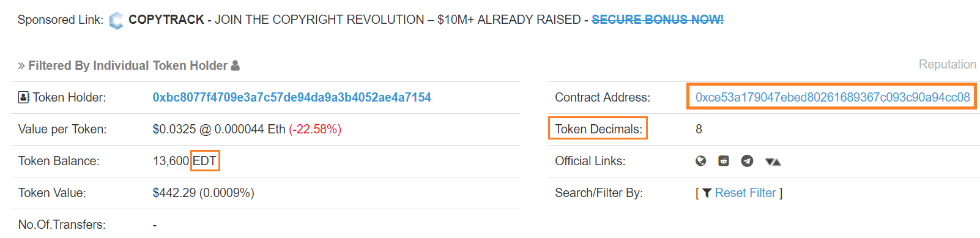Click the double chevron before Filtered By
Screen dimensions: 980x238
(21, 66)
